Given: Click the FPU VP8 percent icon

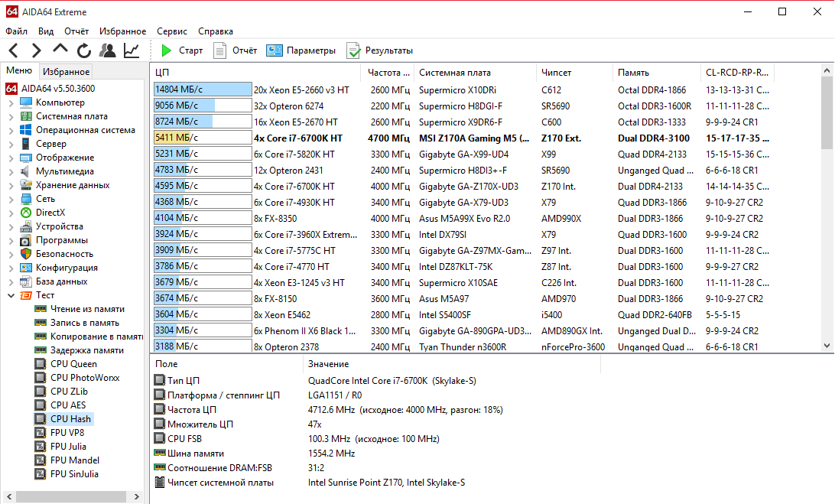Looking at the screenshot, I should (x=40, y=433).
